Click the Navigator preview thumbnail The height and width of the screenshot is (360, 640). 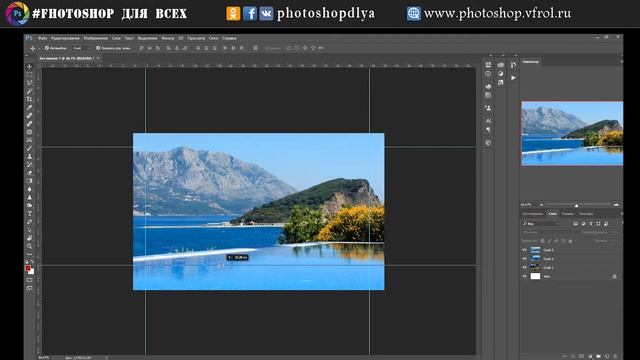click(572, 133)
